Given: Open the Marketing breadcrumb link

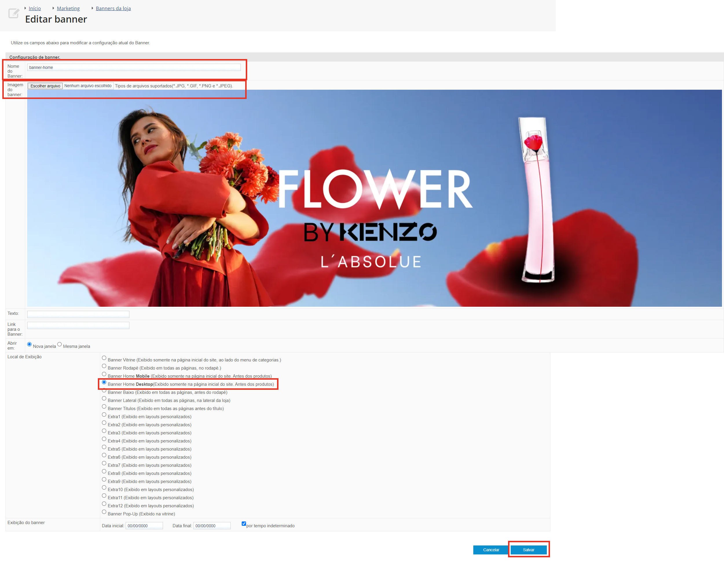Looking at the screenshot, I should (x=68, y=8).
